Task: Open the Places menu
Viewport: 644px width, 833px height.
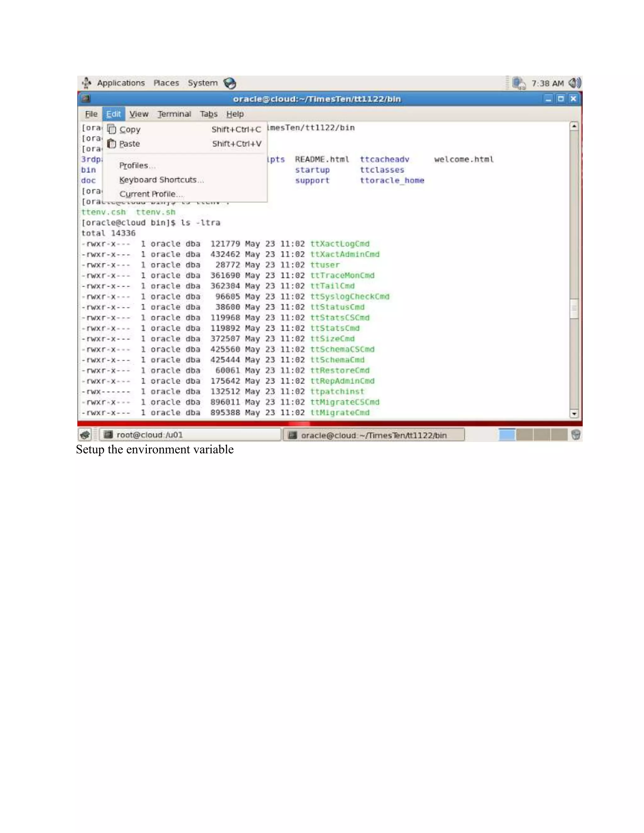Action: point(166,83)
